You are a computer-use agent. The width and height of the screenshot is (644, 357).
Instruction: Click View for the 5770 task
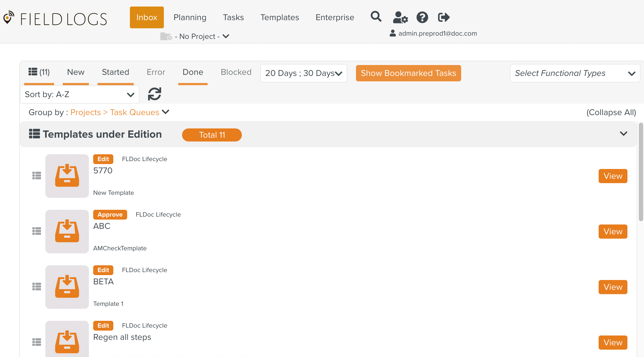coord(612,176)
